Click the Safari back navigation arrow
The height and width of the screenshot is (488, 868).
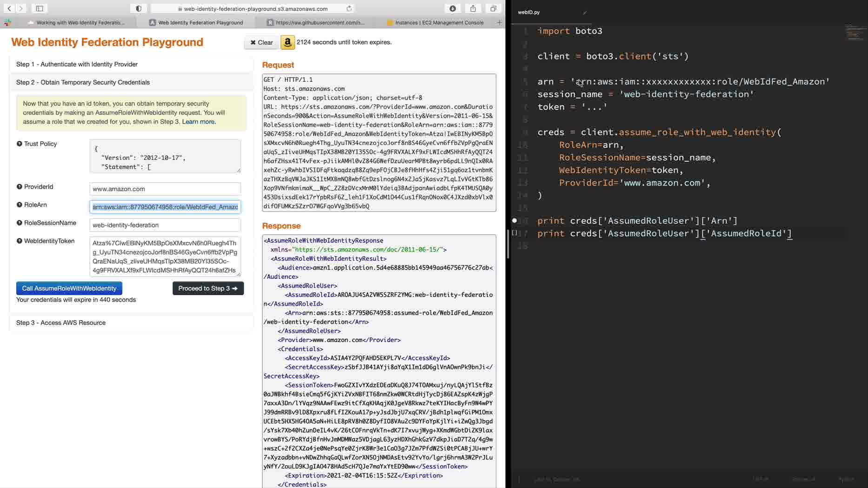pyautogui.click(x=9, y=8)
